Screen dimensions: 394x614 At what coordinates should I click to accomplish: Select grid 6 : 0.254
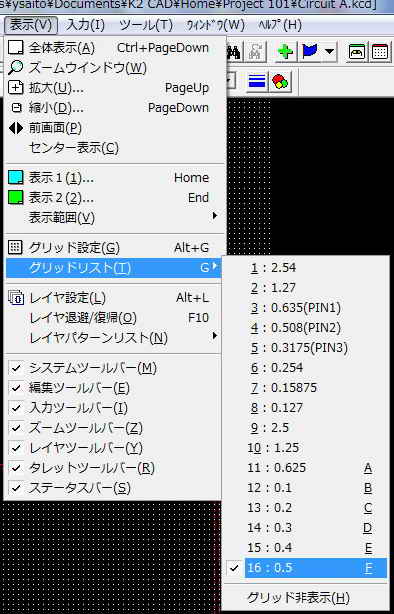point(306,368)
